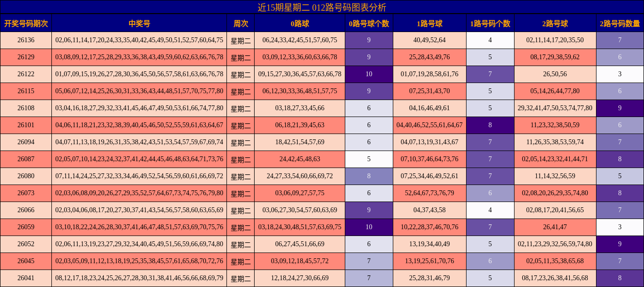644x287 pixels.
Task: Click 2路号球 cell 08,17,23,26,38,41,56,68
Action: [555, 278]
